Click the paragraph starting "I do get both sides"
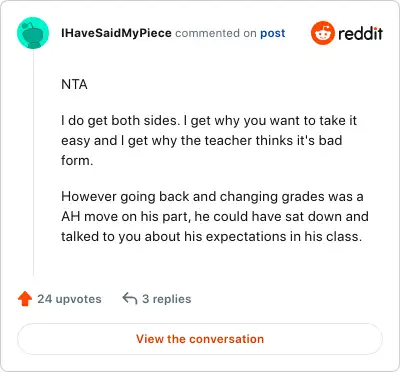The image size is (400, 372). pos(209,140)
